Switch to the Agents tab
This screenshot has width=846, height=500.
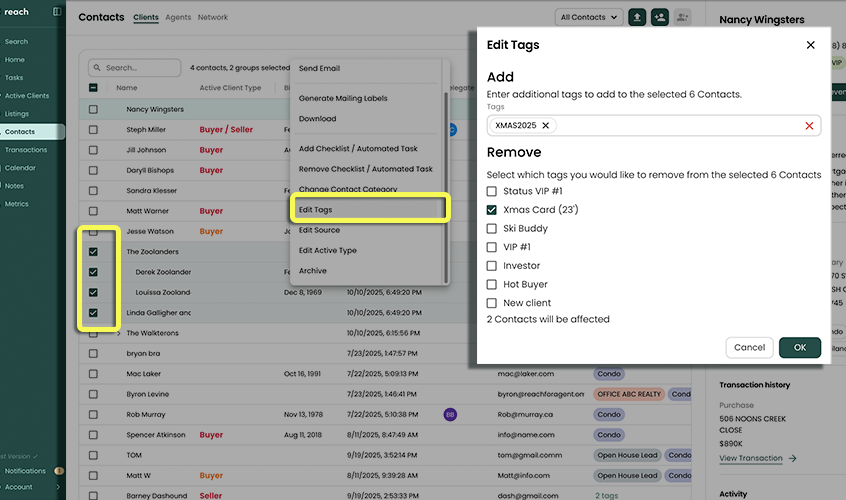[x=178, y=18]
